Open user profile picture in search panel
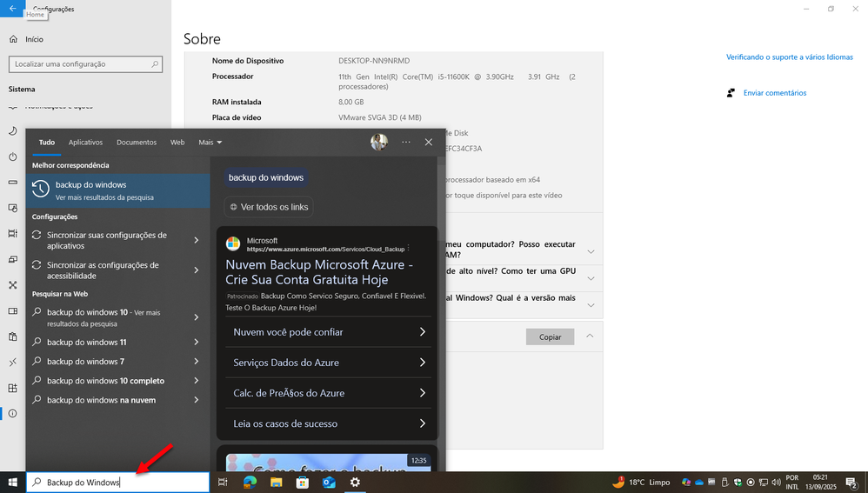This screenshot has width=868, height=493. click(379, 143)
